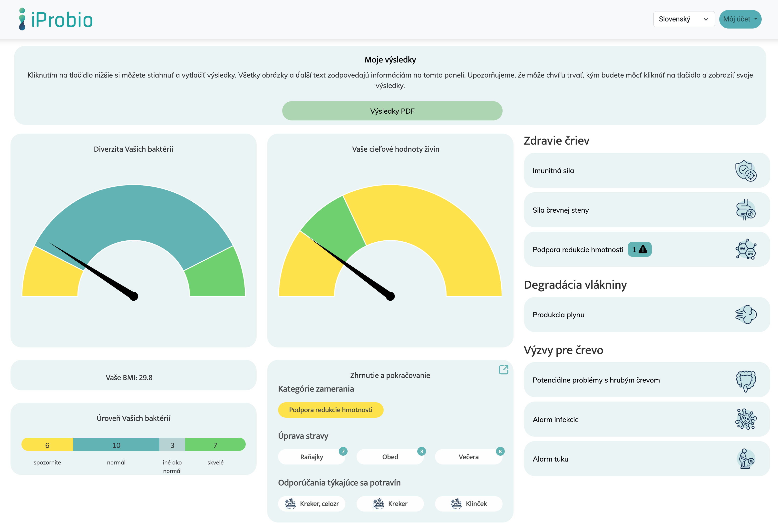Click the Raňajky meal item with badge 7
This screenshot has height=532, width=778.
[x=312, y=456]
